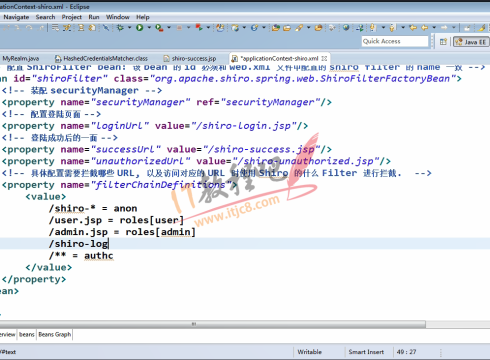Click the blue pin icon in toolbar
Image resolution: width=490 pixels, height=360 pixels.
pyautogui.click(x=106, y=28)
